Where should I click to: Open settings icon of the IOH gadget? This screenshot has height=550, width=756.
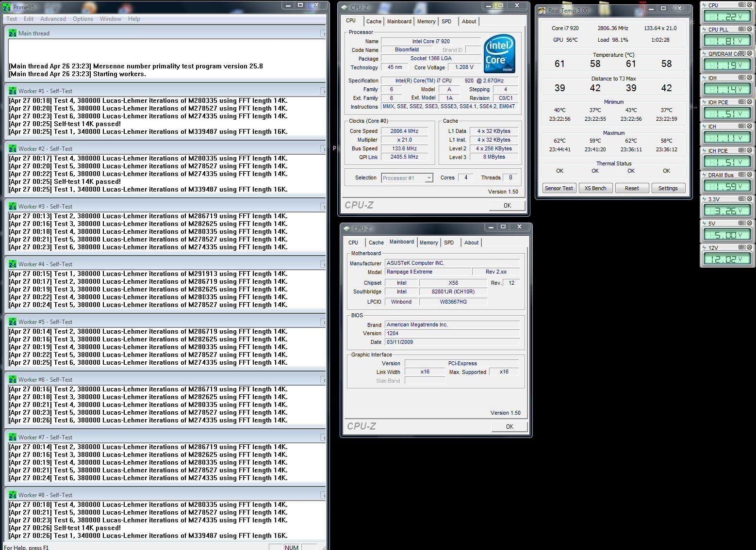[x=742, y=78]
